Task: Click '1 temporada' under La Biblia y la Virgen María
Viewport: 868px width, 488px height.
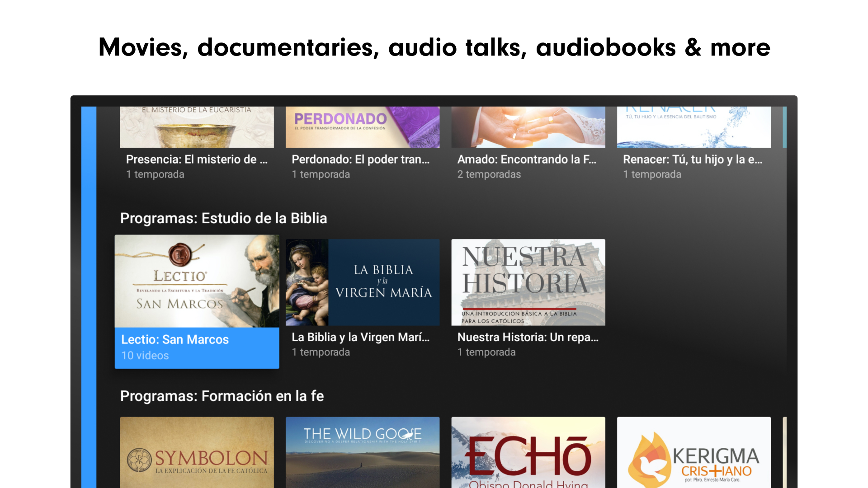Action: coord(321,352)
